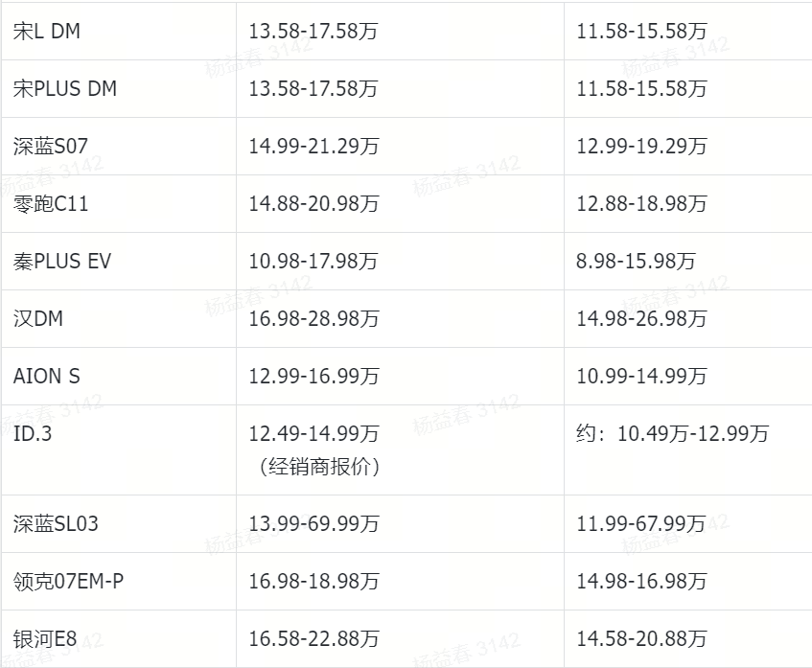The height and width of the screenshot is (668, 812).
Task: Click the 10.99-14.99万 price value
Action: (x=642, y=377)
